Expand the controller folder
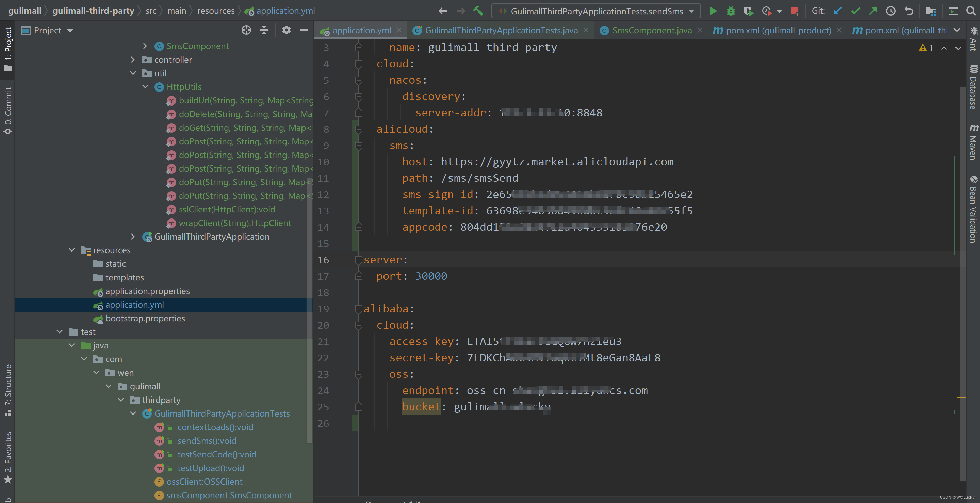Image resolution: width=980 pixels, height=503 pixels. pyautogui.click(x=133, y=60)
